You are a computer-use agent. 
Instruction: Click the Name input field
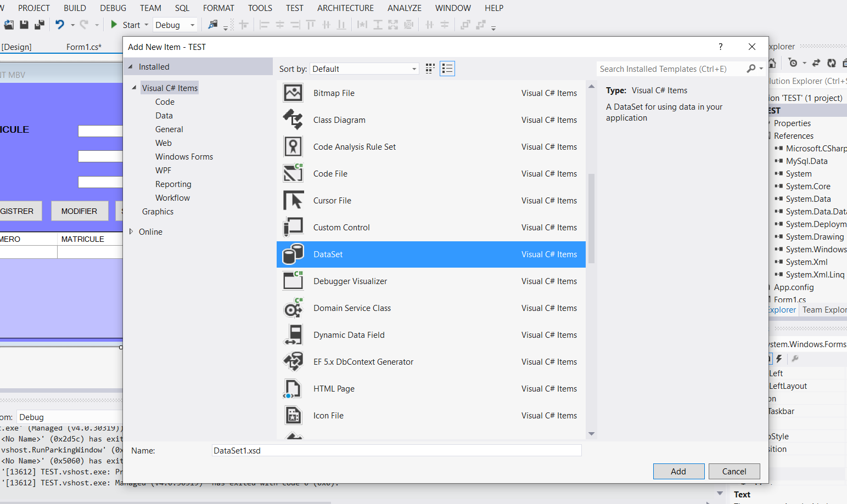(x=396, y=450)
